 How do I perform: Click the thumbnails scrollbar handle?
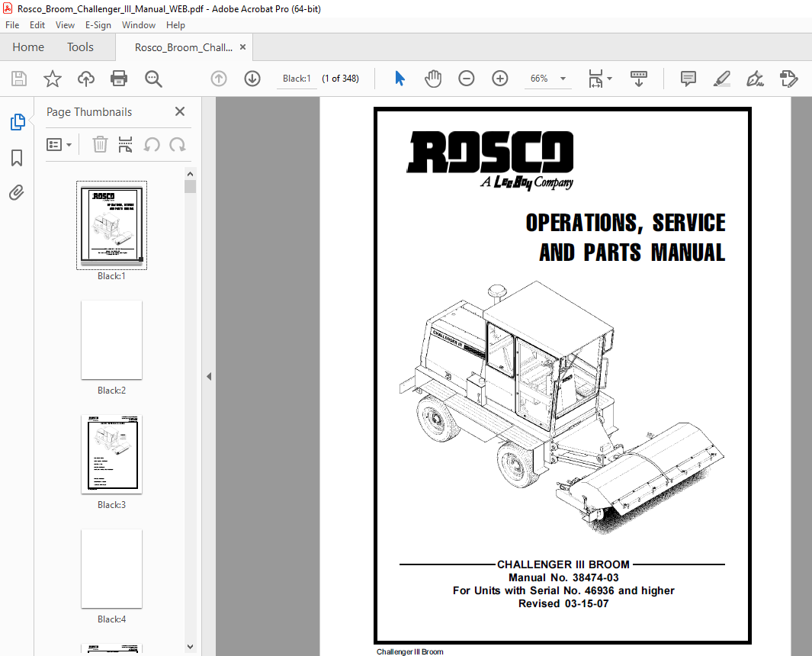point(190,186)
